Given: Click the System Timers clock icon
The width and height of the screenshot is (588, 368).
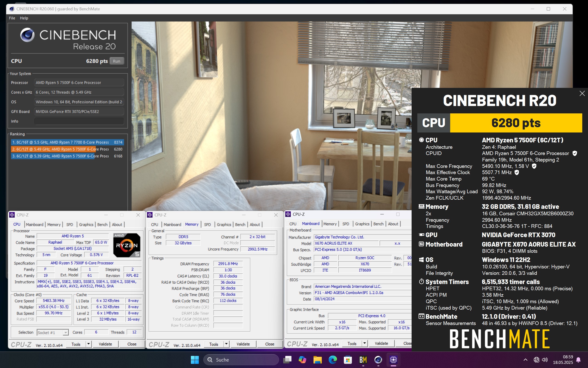Looking at the screenshot, I should coord(421,282).
